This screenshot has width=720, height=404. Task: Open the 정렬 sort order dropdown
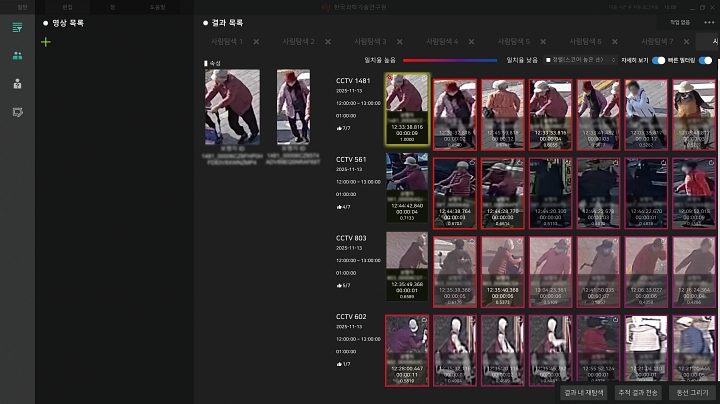[x=581, y=60]
